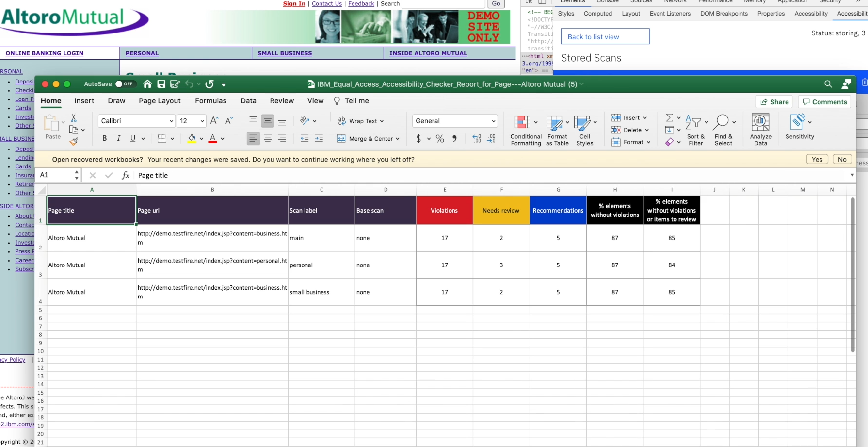This screenshot has height=447, width=868.
Task: Expand the Format cells dropdown
Action: pos(648,142)
